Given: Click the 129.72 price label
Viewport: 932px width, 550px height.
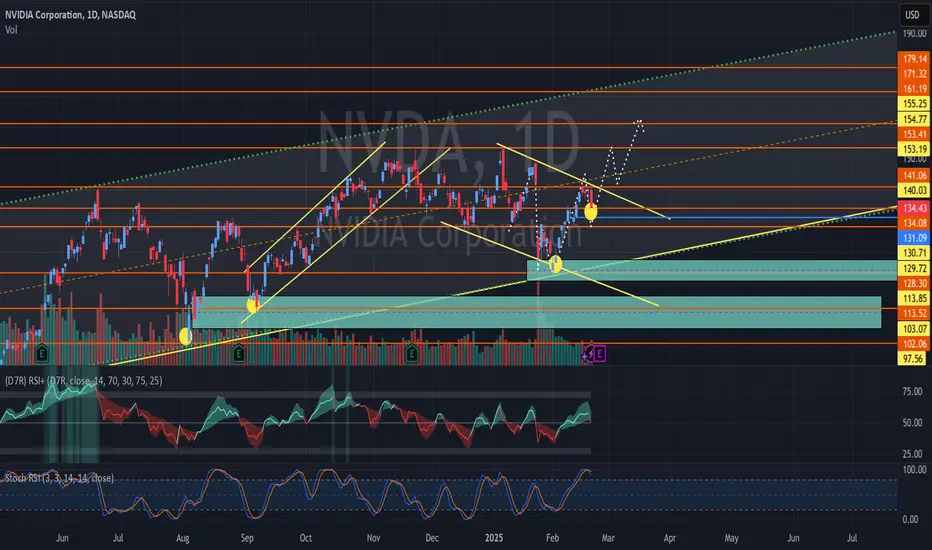Looking at the screenshot, I should click(x=914, y=268).
